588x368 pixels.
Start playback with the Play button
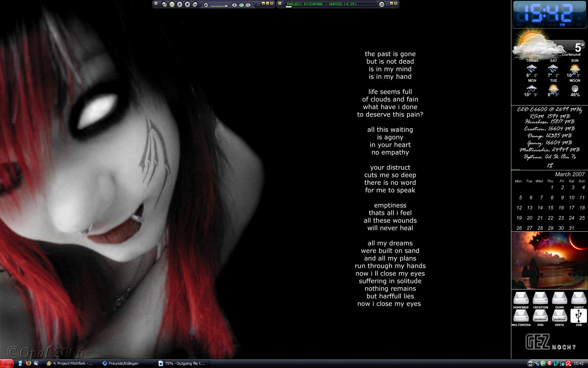172,4
